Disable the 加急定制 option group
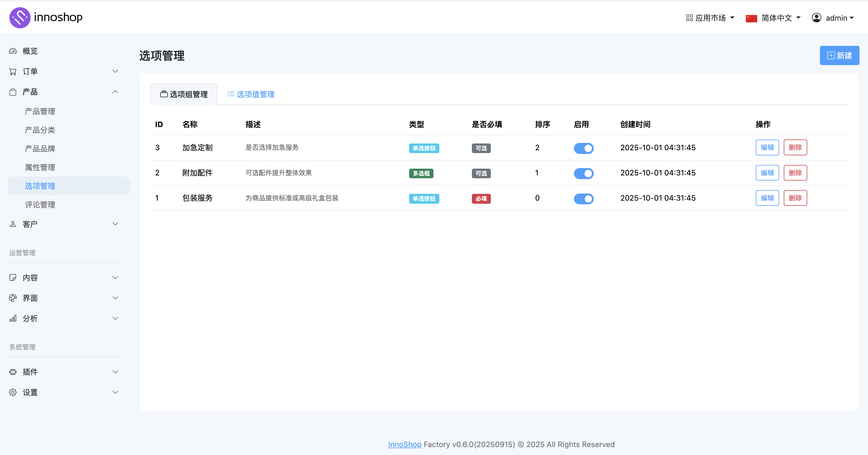Screen dimensions: 868x455 point(584,148)
